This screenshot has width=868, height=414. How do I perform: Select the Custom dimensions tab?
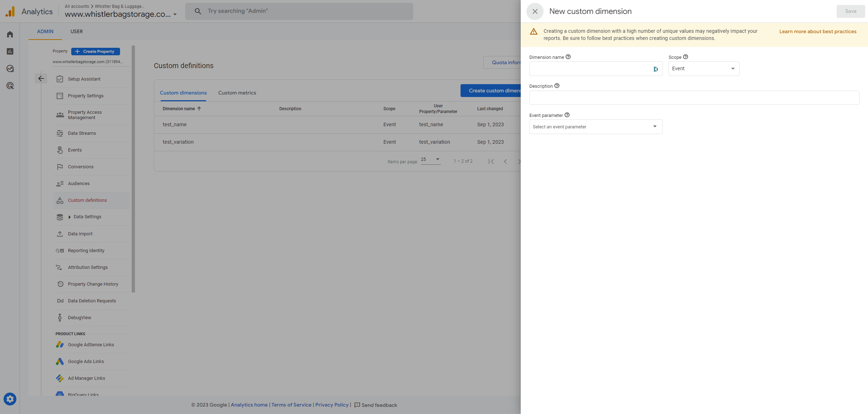(x=183, y=93)
